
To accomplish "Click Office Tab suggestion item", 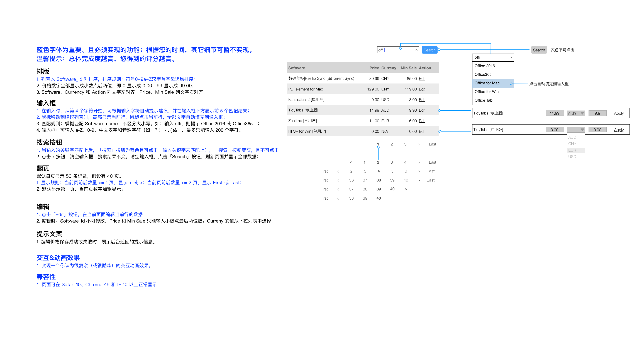I will [x=483, y=100].
